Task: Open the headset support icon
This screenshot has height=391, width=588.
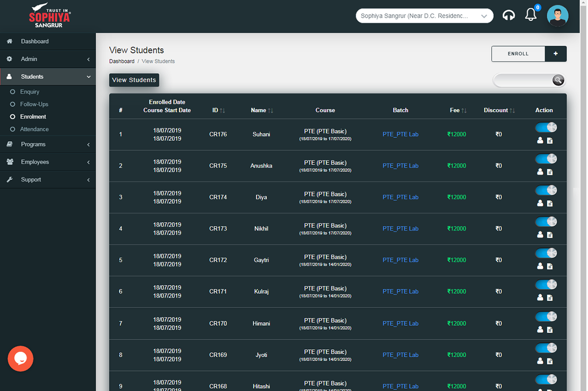Action: click(x=508, y=15)
